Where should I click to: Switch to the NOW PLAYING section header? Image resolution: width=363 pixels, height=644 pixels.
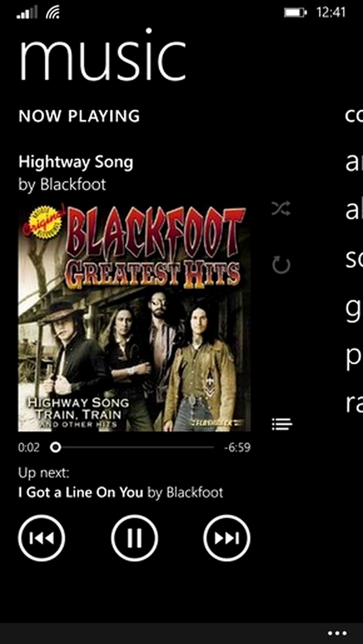pos(79,116)
